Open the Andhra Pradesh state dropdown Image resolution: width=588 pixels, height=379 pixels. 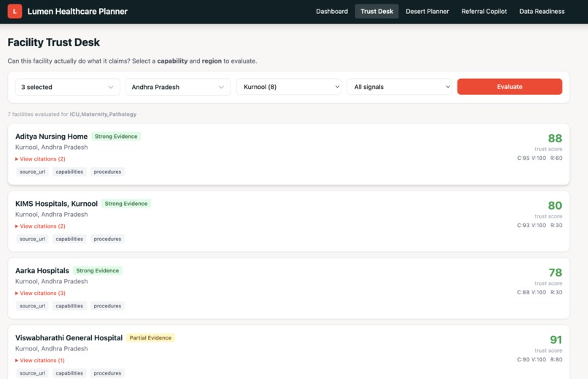point(178,87)
